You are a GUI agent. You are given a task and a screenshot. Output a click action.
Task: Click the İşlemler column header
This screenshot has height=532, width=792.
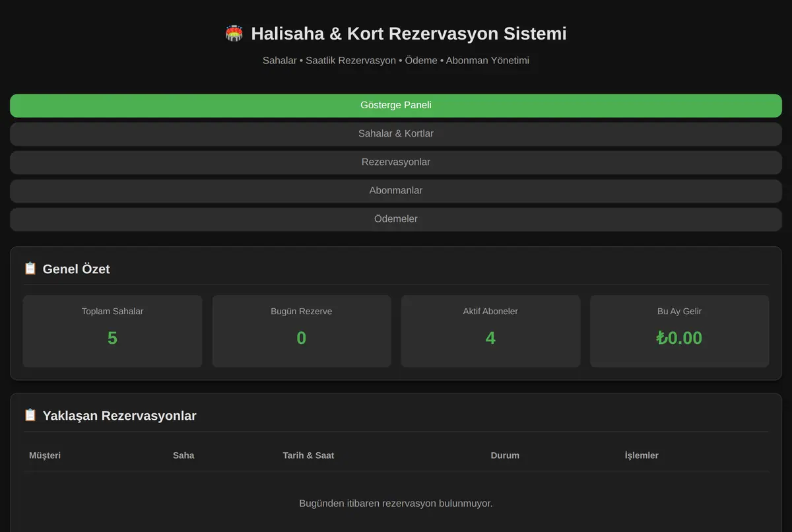coord(642,455)
